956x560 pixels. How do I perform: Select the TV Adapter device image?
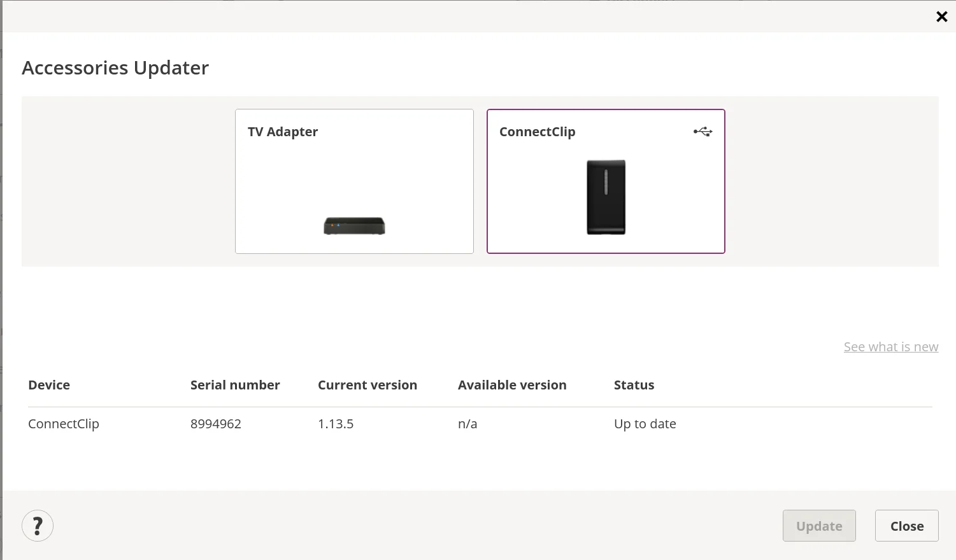coord(354,226)
